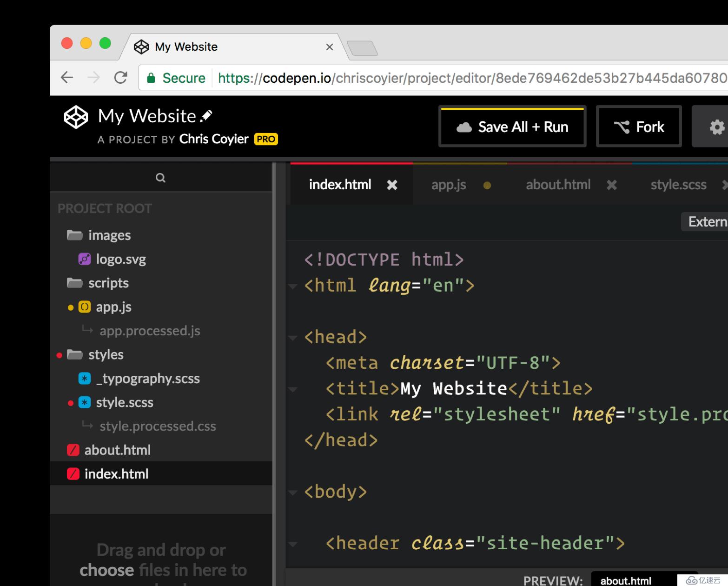This screenshot has height=586, width=728.
Task: Close the index.html tab
Action: pyautogui.click(x=392, y=185)
